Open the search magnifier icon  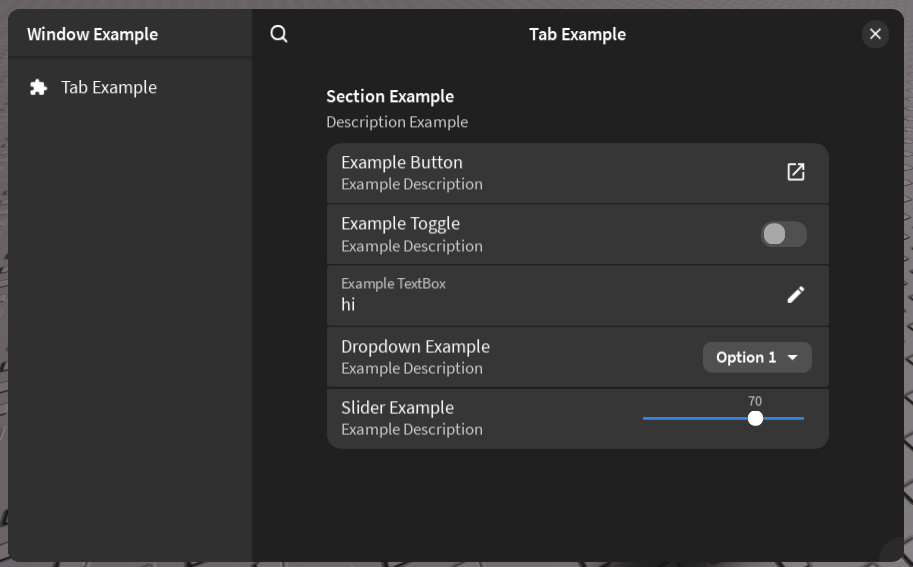tap(279, 34)
